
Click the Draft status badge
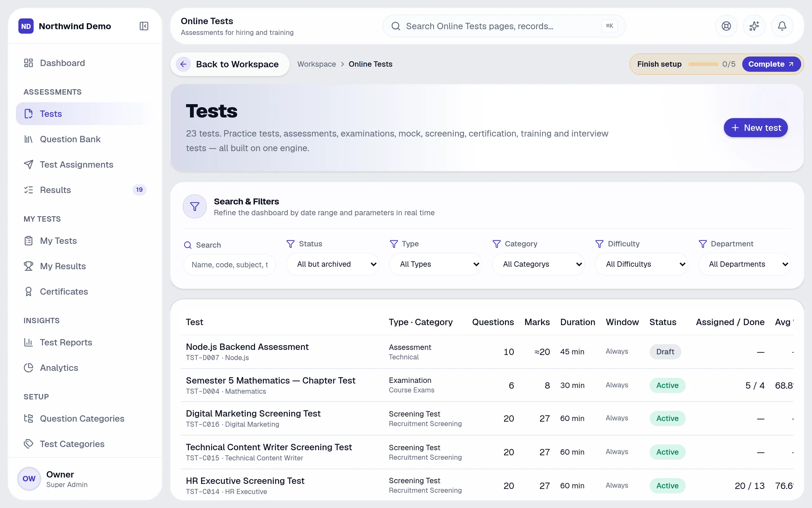(x=665, y=352)
